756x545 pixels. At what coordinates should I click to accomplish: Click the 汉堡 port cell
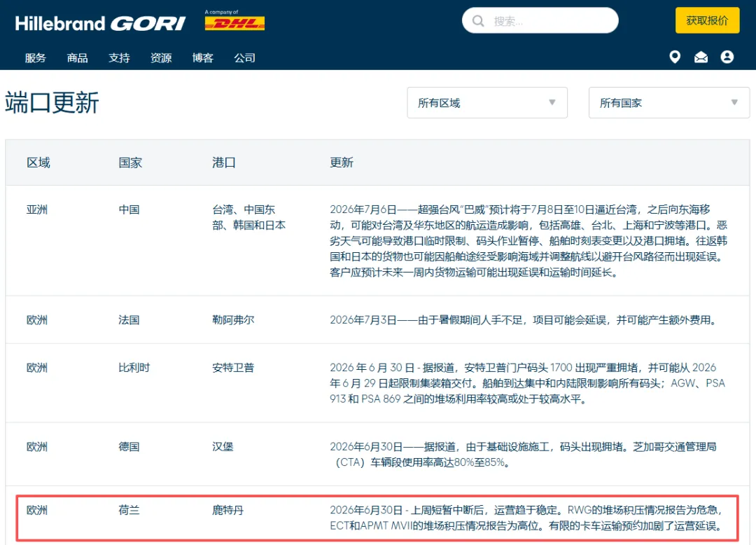tap(223, 447)
